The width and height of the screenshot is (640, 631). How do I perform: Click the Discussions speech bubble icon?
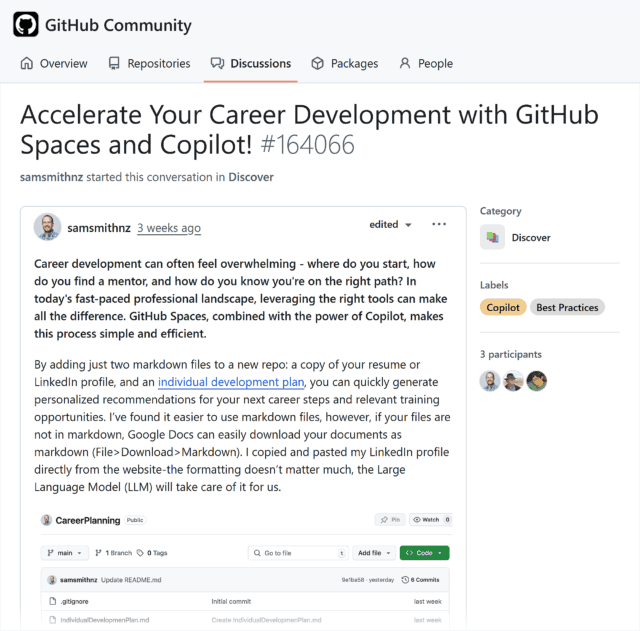217,64
